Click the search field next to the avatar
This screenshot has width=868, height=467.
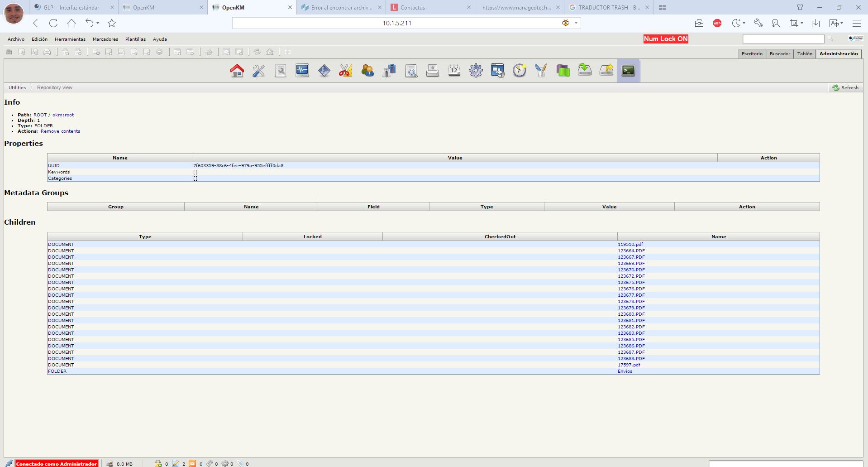(783, 39)
